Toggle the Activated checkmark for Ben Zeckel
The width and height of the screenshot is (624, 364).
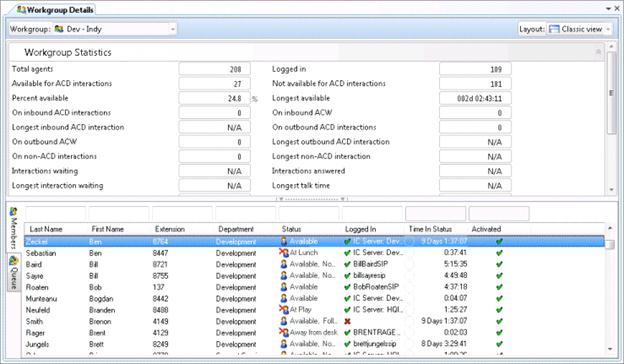tap(499, 241)
